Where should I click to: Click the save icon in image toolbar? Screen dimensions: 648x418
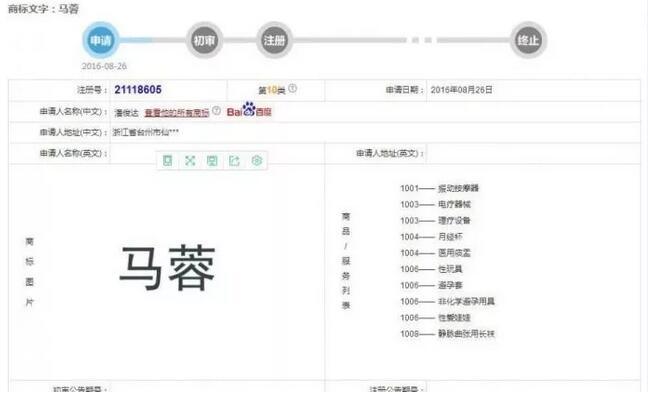[212, 160]
